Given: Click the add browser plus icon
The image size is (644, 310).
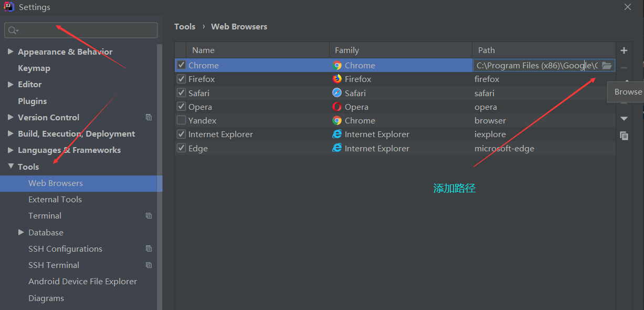Looking at the screenshot, I should (x=624, y=50).
